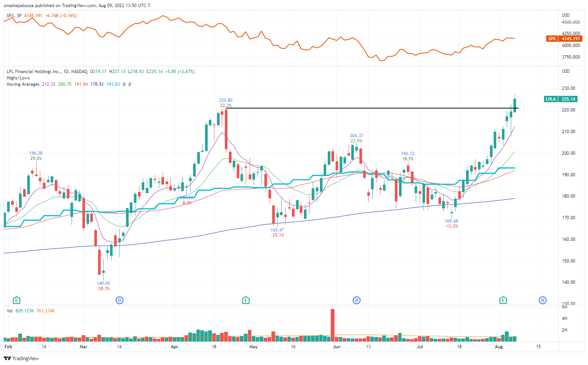Click the 829.123K volume value
Image resolution: width=588 pixels, height=365 pixels.
(25, 311)
